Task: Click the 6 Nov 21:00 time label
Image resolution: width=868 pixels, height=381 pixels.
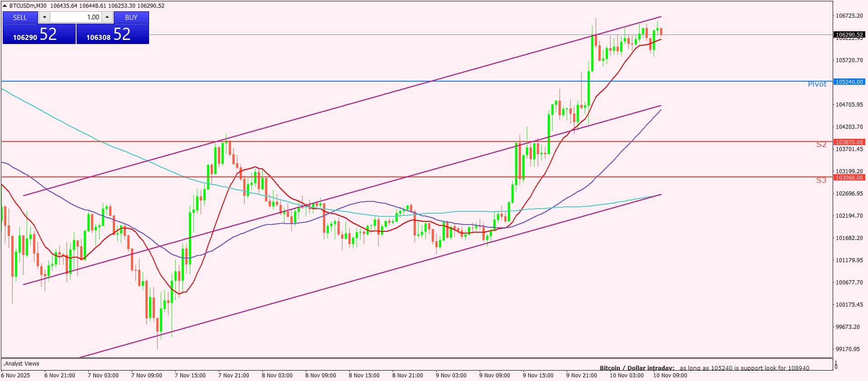Action: (x=60, y=376)
